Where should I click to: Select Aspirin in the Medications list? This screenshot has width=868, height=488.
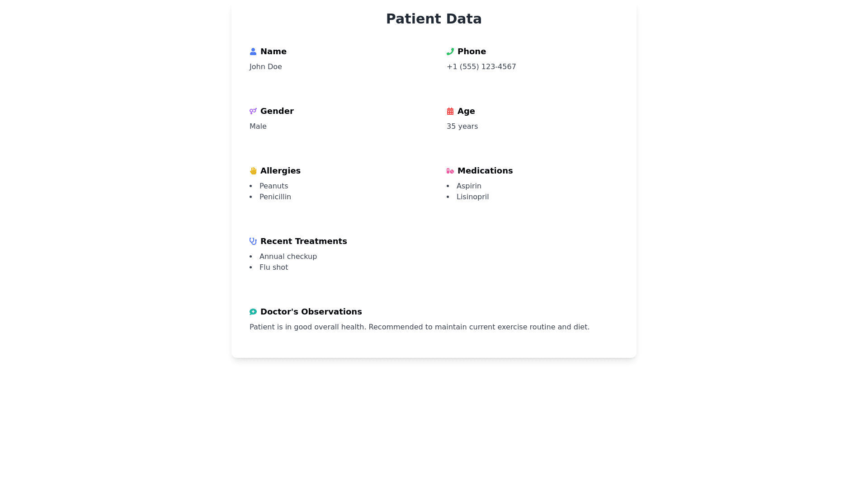click(x=469, y=186)
